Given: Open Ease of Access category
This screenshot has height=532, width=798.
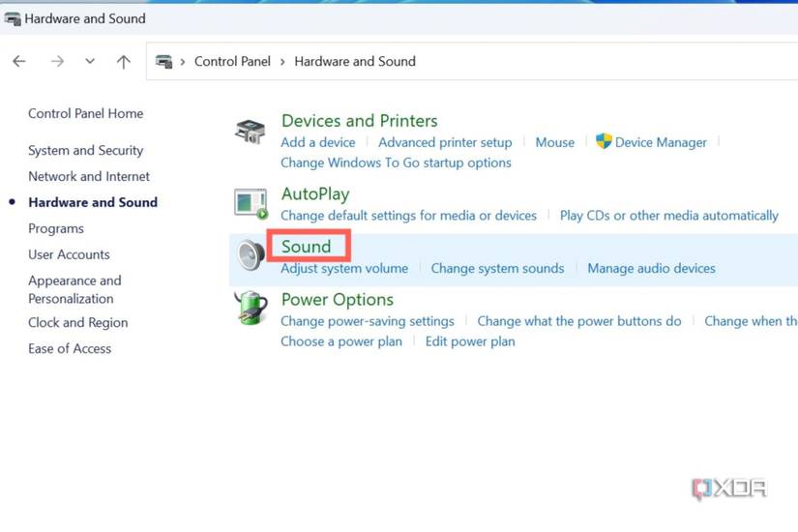Looking at the screenshot, I should pyautogui.click(x=70, y=349).
